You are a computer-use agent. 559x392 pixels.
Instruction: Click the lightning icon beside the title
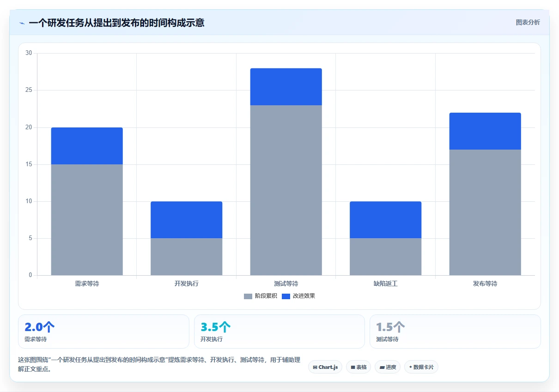[x=22, y=23]
